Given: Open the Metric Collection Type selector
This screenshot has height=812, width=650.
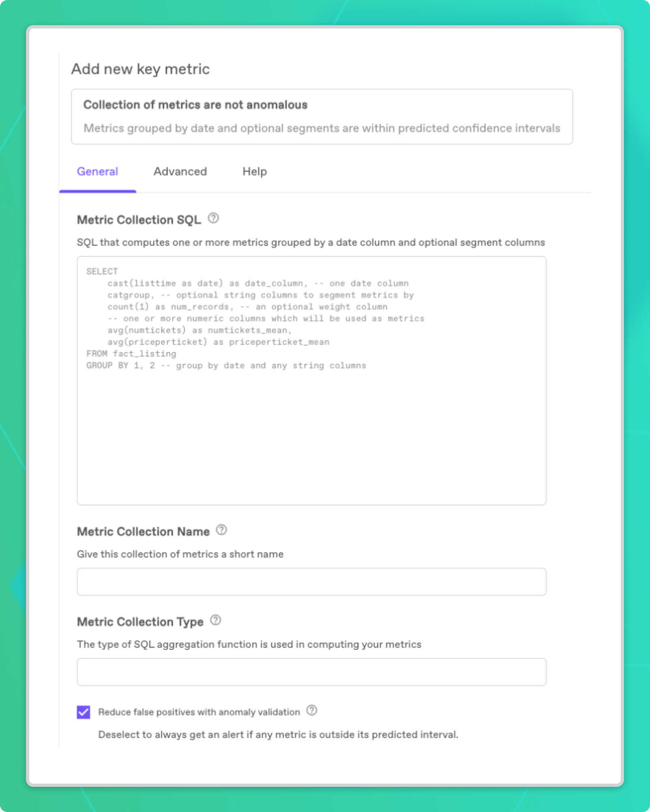Looking at the screenshot, I should pos(311,671).
